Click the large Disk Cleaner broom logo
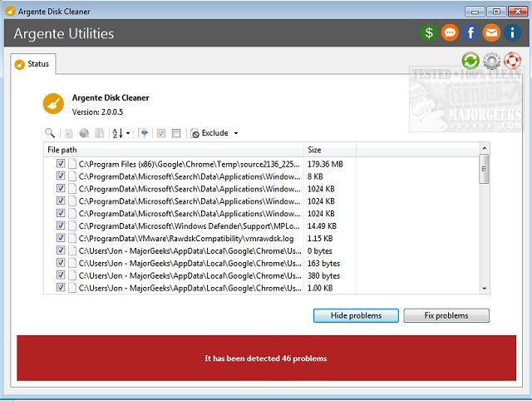Image resolution: width=532 pixels, height=401 pixels. (53, 104)
